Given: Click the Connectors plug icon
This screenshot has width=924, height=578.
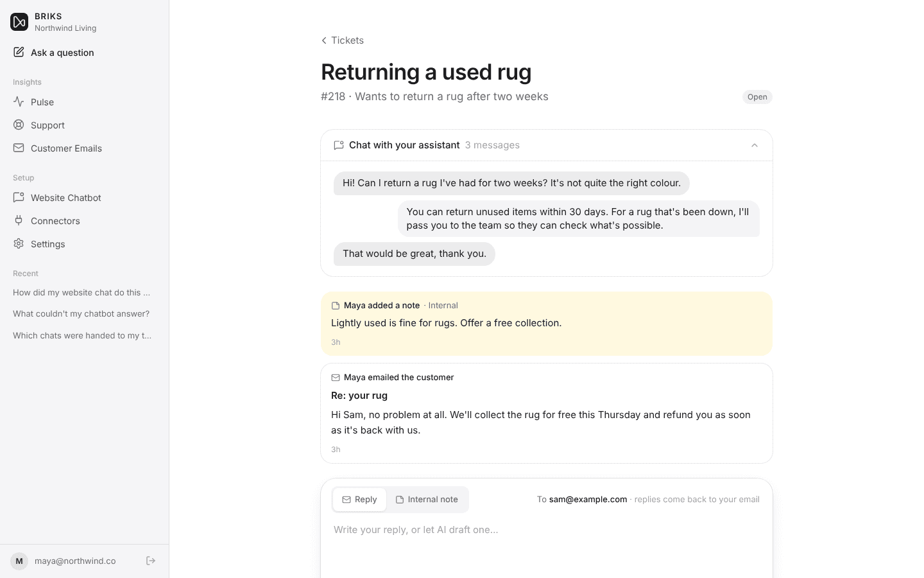Looking at the screenshot, I should tap(19, 220).
